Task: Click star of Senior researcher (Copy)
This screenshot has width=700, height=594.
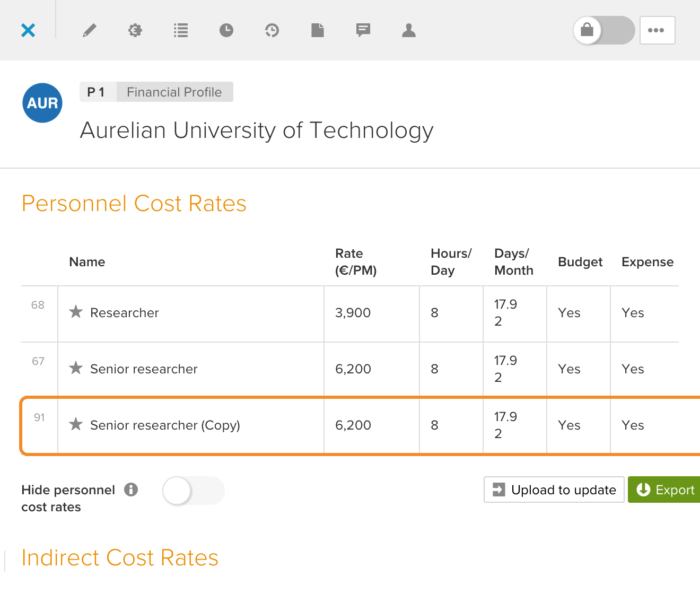Action: pos(76,424)
